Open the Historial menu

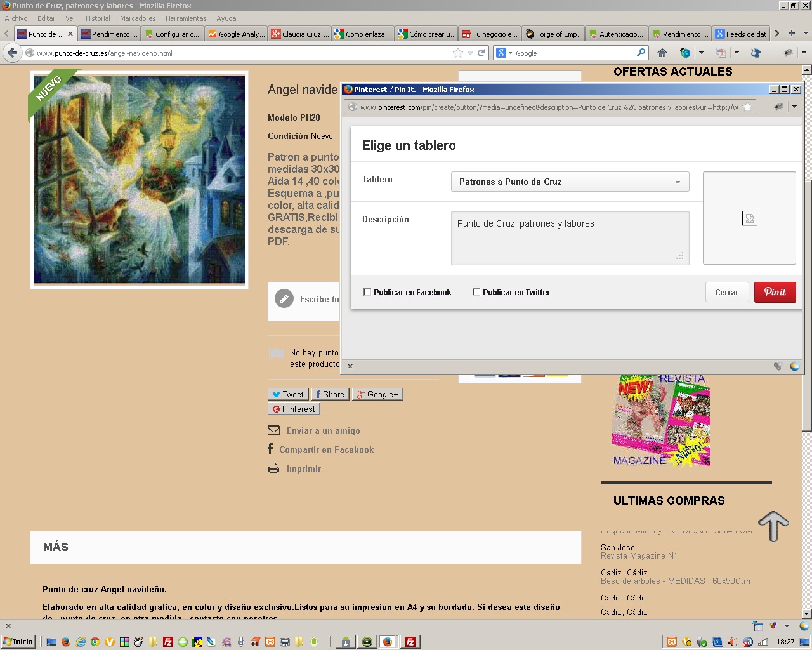coord(98,18)
